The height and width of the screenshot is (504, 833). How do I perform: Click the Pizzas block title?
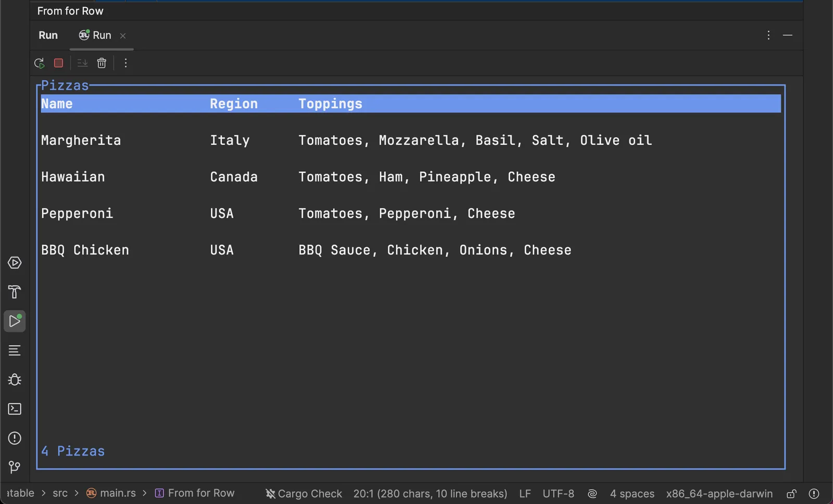click(65, 85)
